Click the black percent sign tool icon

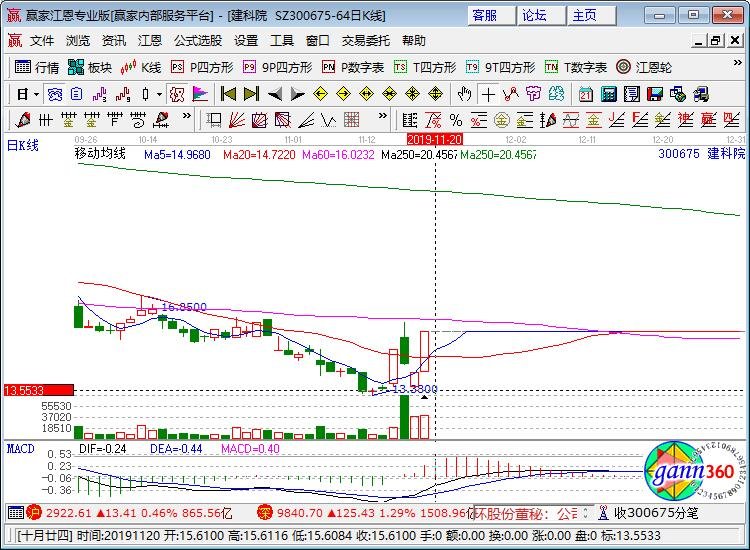456,120
